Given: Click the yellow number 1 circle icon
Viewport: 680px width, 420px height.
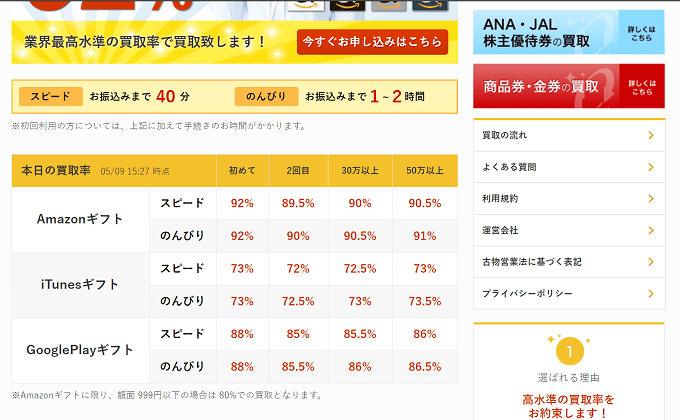Looking at the screenshot, I should [569, 351].
